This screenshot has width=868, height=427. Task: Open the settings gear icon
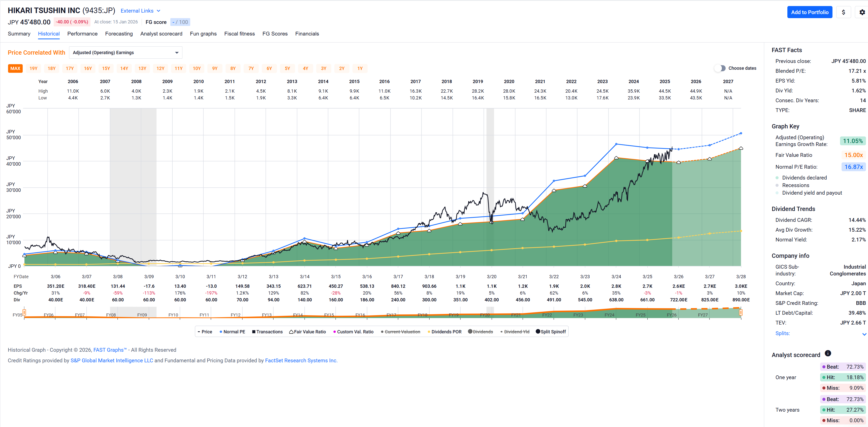[x=862, y=12]
